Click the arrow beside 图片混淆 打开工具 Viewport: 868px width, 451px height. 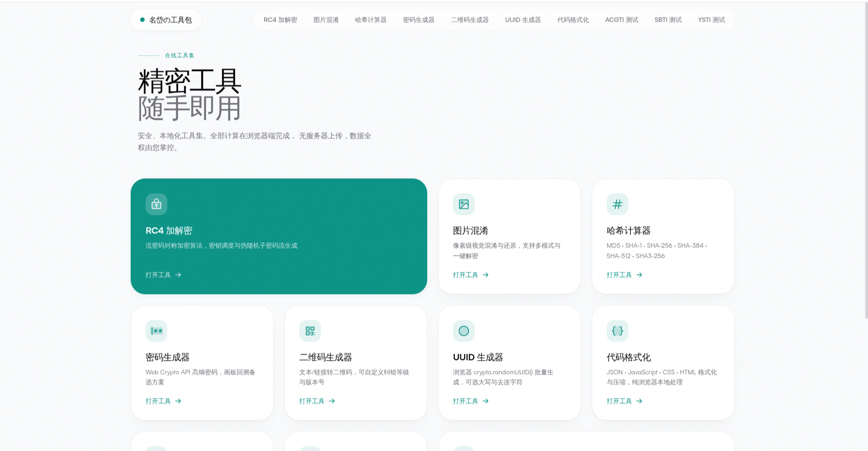[x=486, y=275]
